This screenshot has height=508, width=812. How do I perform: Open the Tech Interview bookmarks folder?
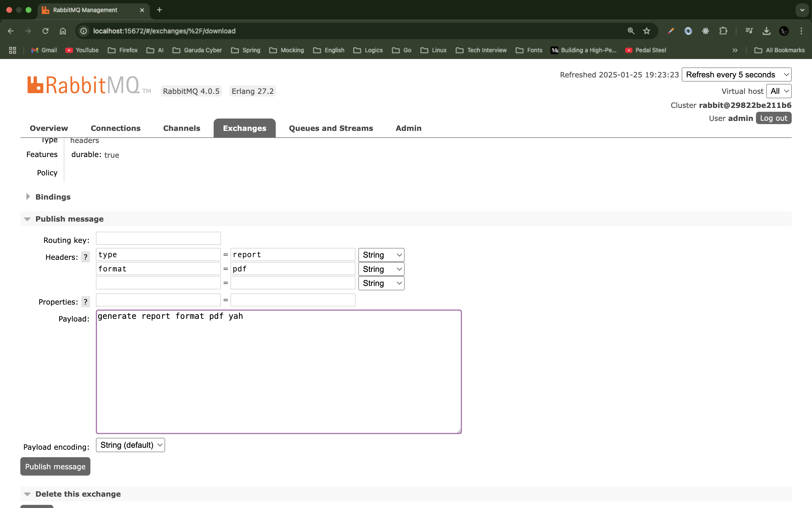click(481, 50)
